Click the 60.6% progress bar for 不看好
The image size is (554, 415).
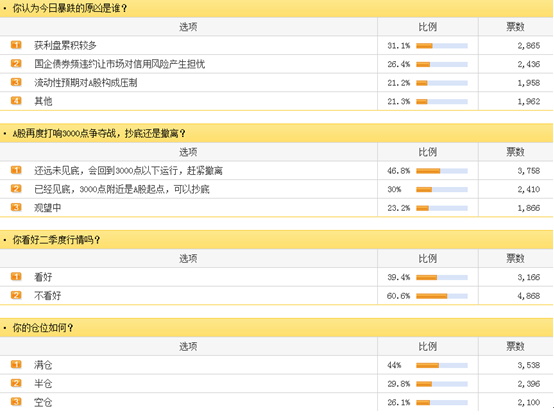(x=442, y=296)
